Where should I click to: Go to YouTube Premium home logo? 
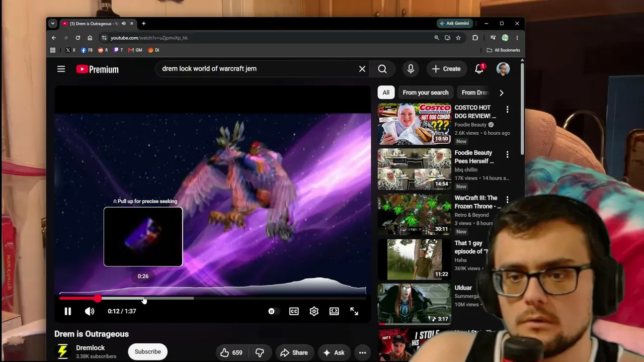97,69
